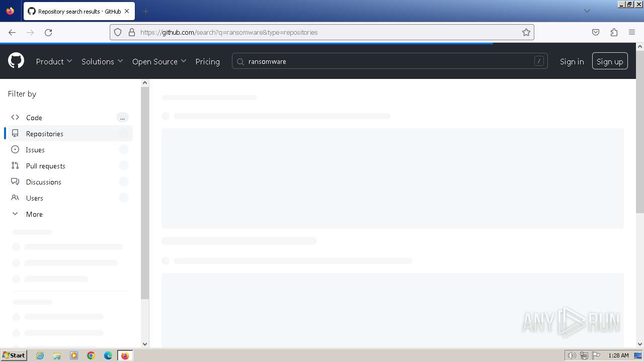The width and height of the screenshot is (644, 362).
Task: Click the slash shortcut key hint in search
Action: [539, 61]
